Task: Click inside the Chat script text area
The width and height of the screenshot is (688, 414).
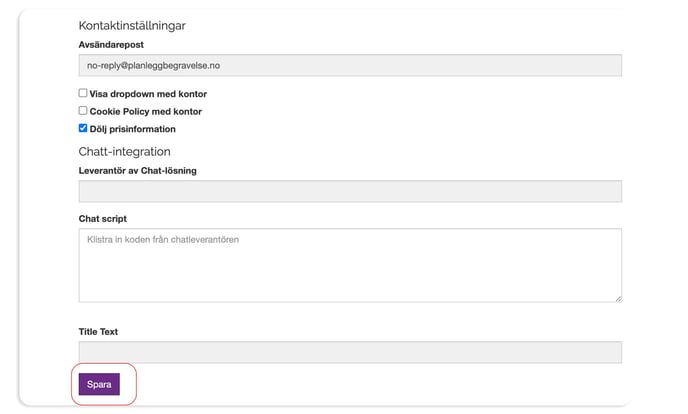Action: point(350,265)
